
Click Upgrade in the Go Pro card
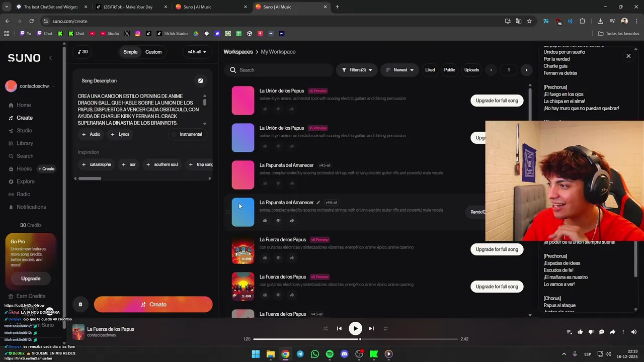pyautogui.click(x=31, y=279)
